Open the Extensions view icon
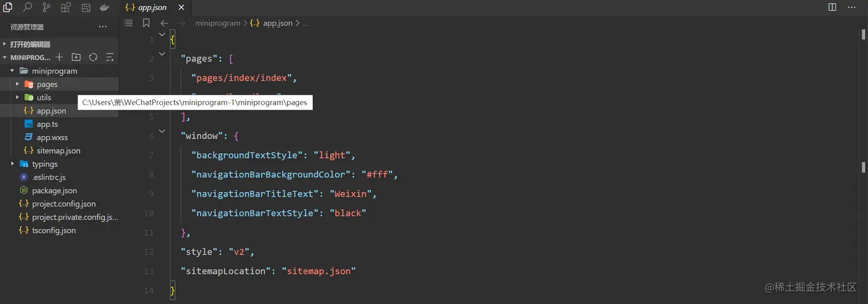The height and width of the screenshot is (304, 868). (x=66, y=7)
